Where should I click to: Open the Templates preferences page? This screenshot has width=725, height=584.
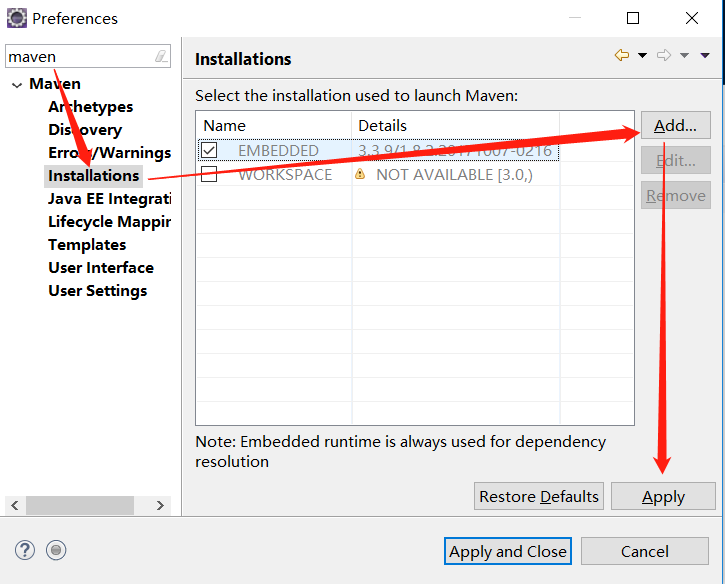[87, 245]
